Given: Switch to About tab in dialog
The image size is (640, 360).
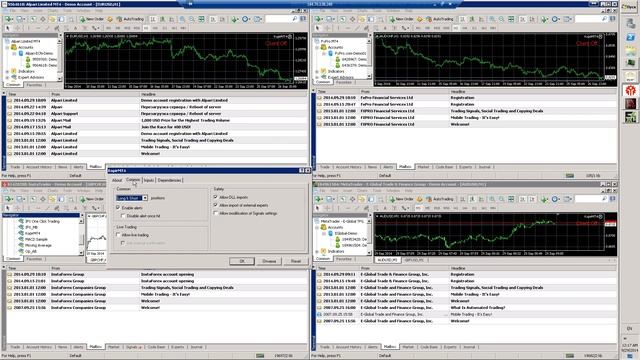Looking at the screenshot, I should click(x=117, y=180).
